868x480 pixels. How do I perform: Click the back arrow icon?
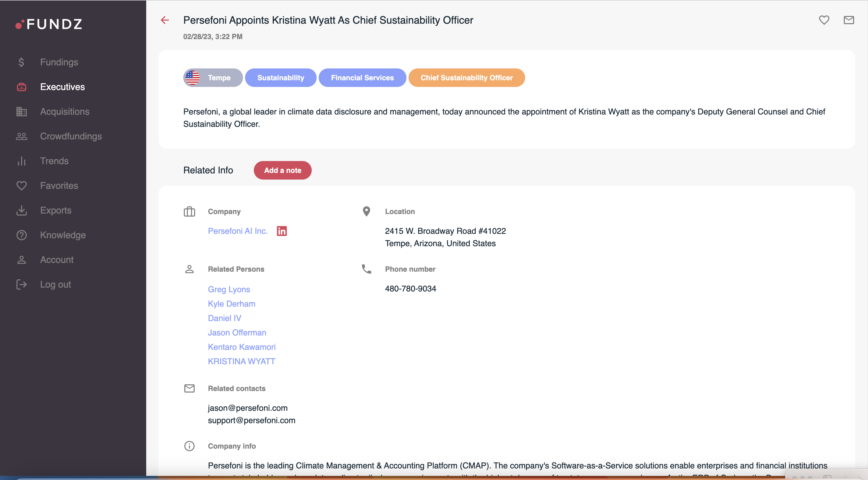[165, 20]
